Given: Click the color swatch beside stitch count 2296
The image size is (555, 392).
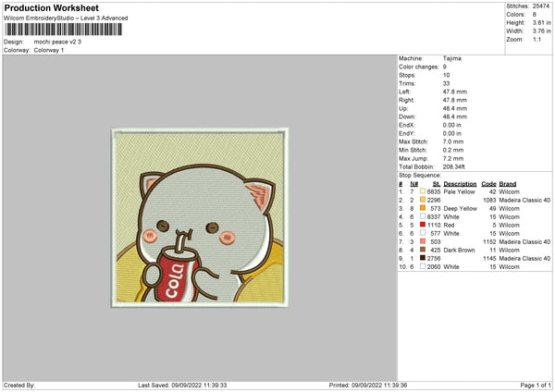Looking at the screenshot, I should [423, 200].
